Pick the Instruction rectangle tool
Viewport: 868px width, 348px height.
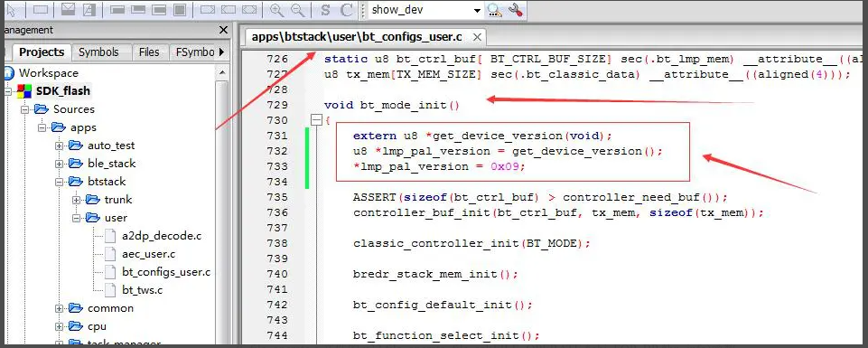pyautogui.click(x=41, y=9)
